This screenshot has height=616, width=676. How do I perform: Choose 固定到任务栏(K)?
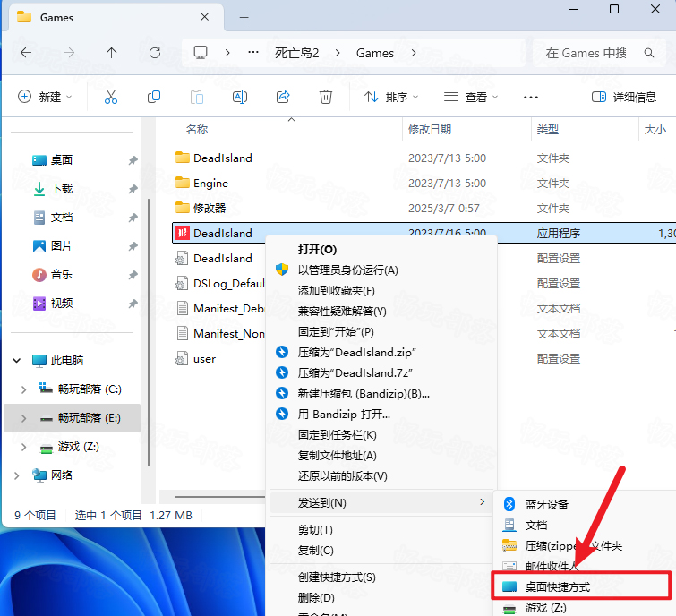[x=338, y=435]
